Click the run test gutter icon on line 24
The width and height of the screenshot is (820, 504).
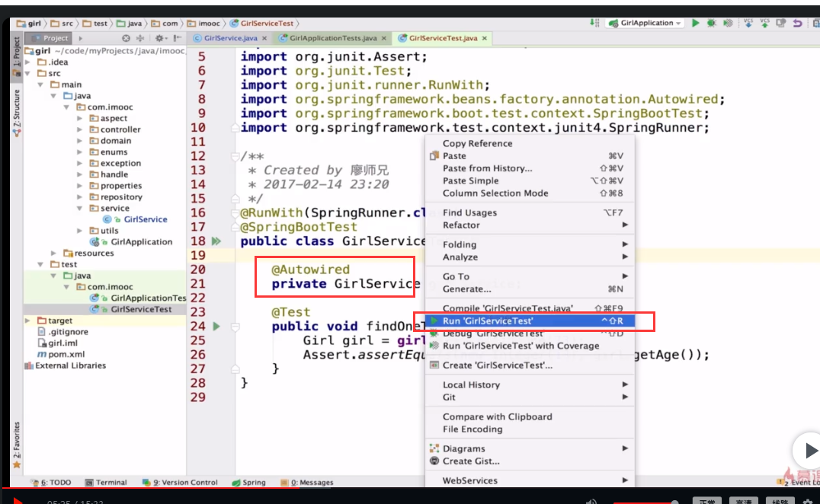pyautogui.click(x=216, y=327)
